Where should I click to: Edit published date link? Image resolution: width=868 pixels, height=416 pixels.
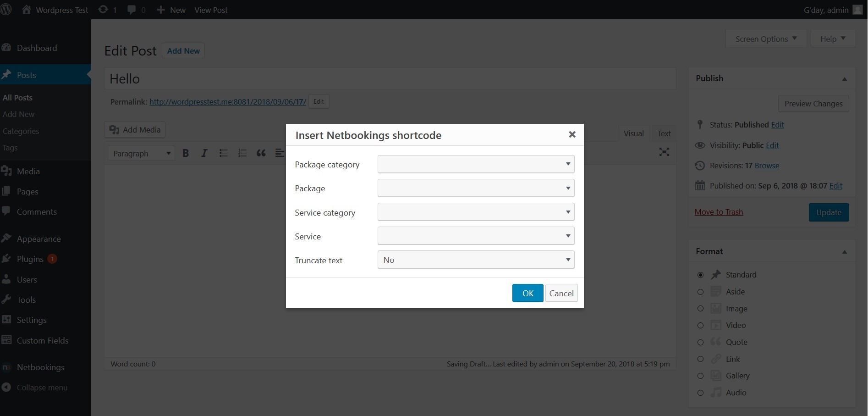[835, 186]
